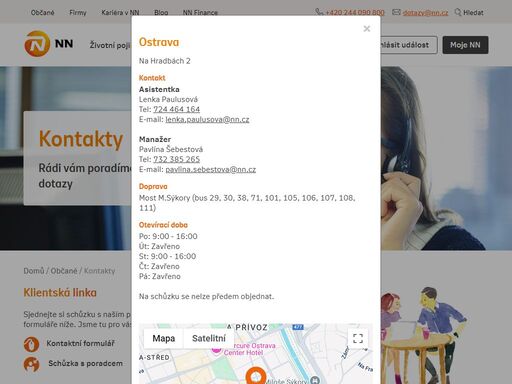Select the St: 9:00 - 16:00 hours
Image resolution: width=512 pixels, height=384 pixels.
click(167, 256)
